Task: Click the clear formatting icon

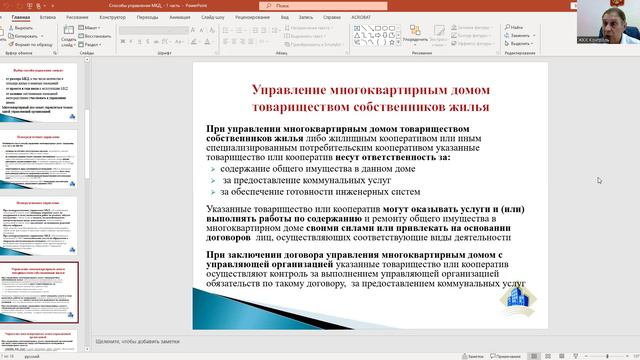Action: pos(212,30)
